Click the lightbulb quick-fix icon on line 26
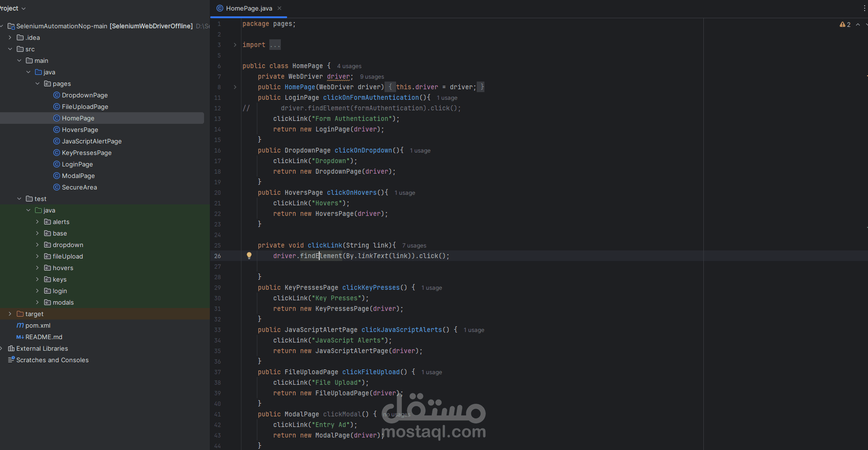Image resolution: width=868 pixels, height=450 pixels. (x=249, y=256)
